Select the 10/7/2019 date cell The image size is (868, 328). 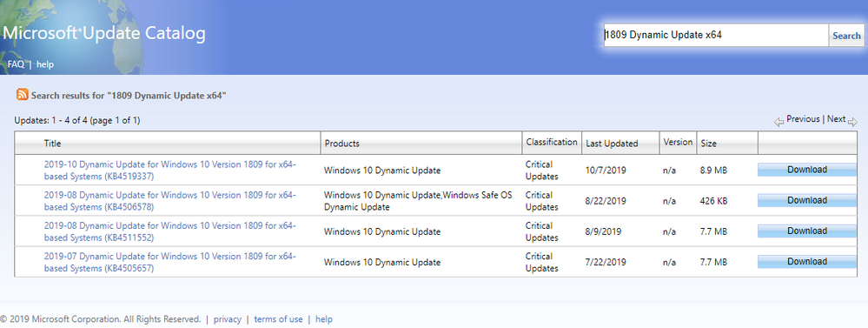click(606, 171)
